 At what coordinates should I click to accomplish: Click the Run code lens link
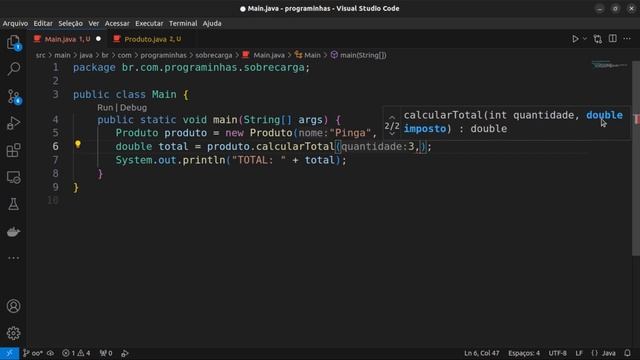click(105, 108)
